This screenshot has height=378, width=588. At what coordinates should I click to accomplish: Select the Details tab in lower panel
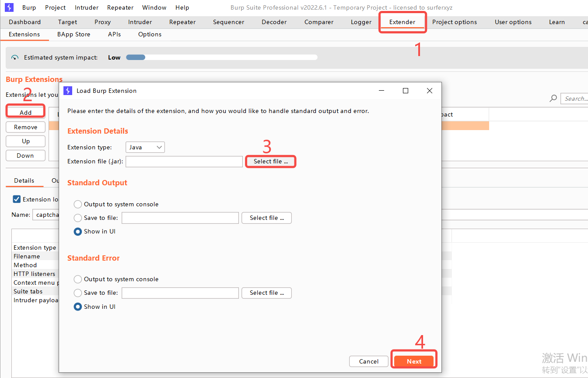coord(24,180)
